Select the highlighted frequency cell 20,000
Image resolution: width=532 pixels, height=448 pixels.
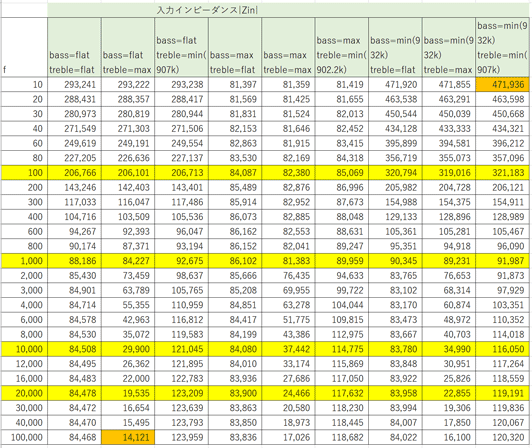pos(24,393)
